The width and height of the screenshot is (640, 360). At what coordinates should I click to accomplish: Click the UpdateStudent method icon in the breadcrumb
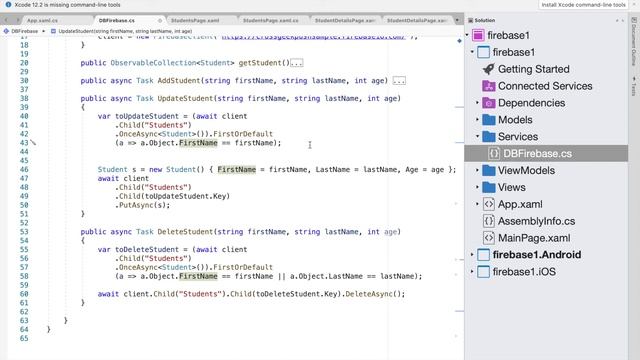click(53, 31)
